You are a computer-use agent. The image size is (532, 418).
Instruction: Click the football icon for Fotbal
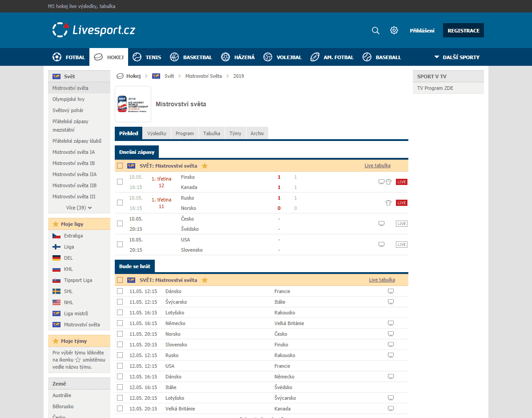57,57
